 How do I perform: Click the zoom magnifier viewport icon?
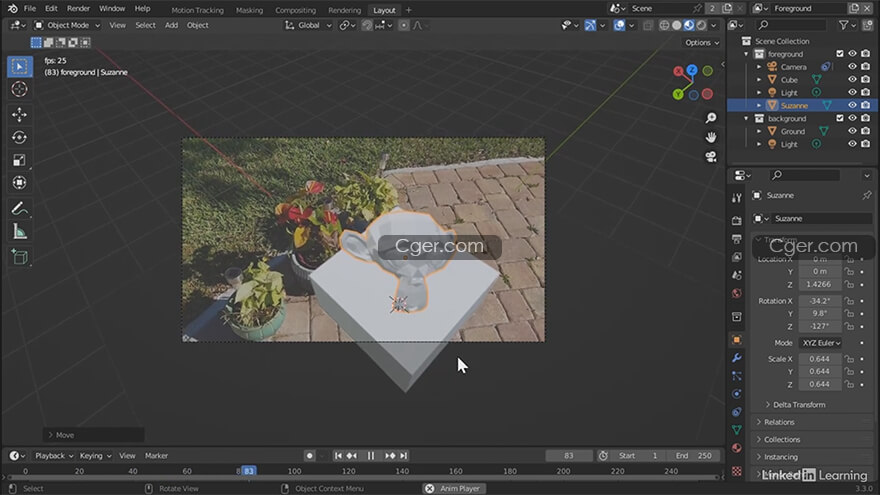pyautogui.click(x=711, y=118)
